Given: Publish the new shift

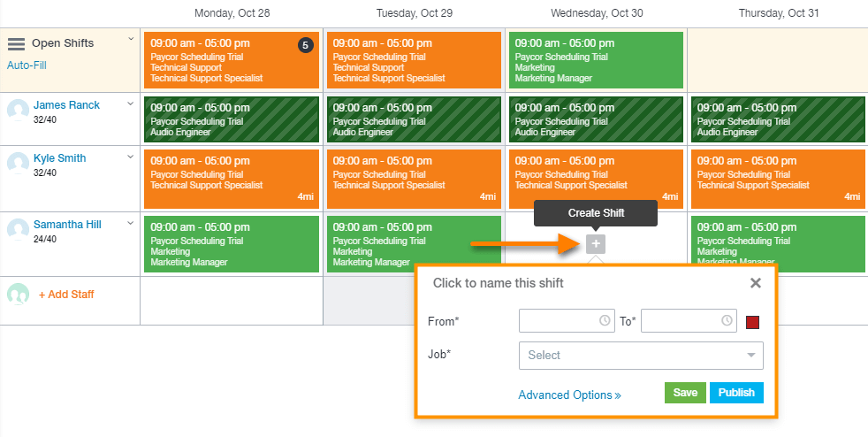Looking at the screenshot, I should tap(736, 393).
